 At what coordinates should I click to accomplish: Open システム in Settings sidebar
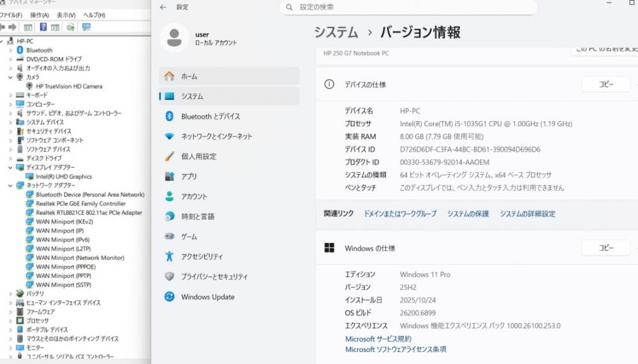(230, 96)
